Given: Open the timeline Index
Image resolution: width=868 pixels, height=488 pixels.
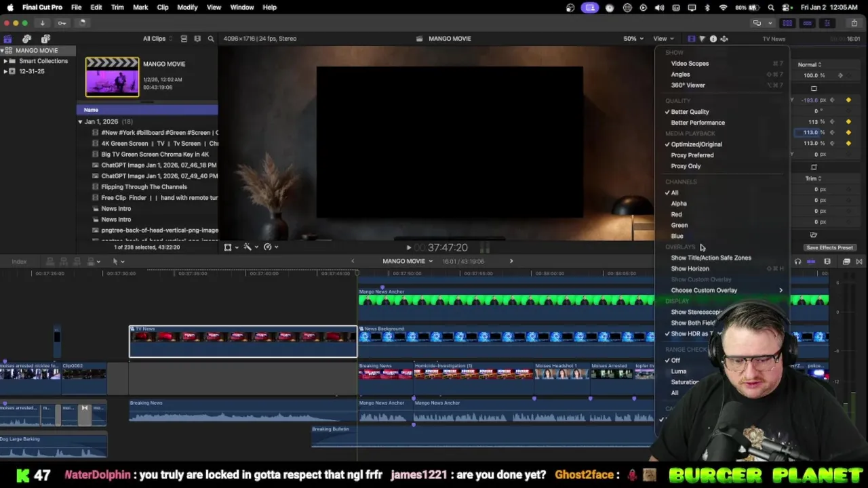Looking at the screenshot, I should pyautogui.click(x=19, y=262).
